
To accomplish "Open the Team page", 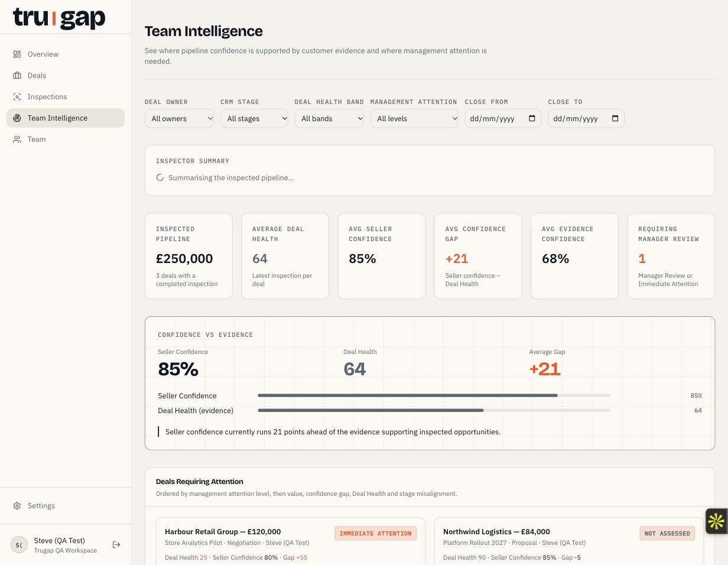I will (x=66, y=139).
